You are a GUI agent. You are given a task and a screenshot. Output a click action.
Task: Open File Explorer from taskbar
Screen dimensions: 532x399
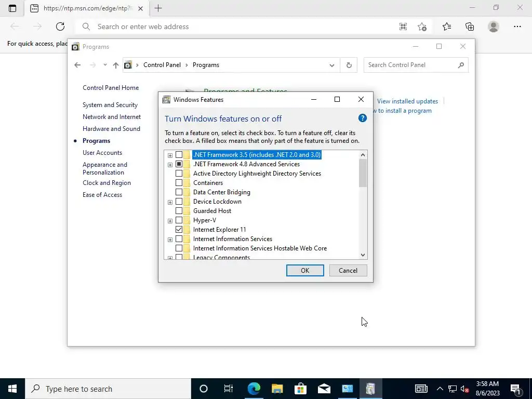277,389
